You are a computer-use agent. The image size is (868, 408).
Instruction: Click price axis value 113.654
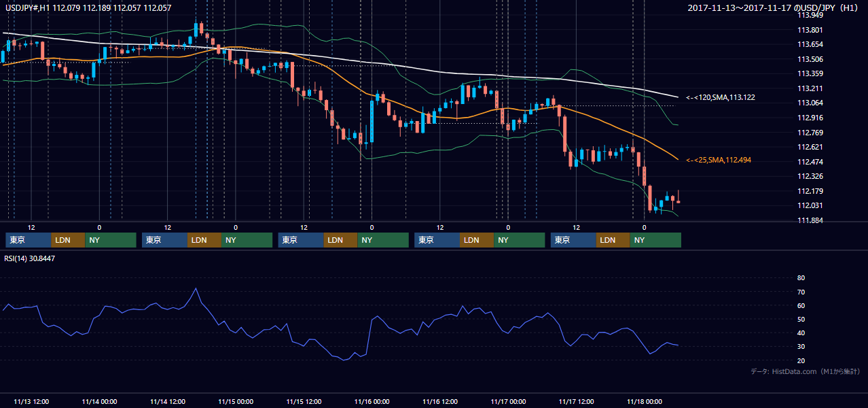810,44
